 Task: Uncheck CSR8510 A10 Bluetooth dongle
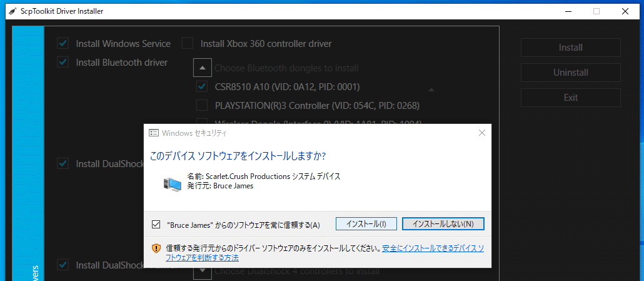[x=202, y=87]
